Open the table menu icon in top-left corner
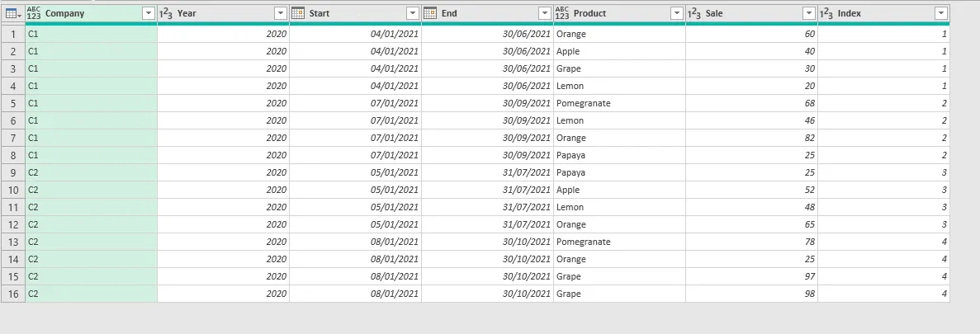 (x=13, y=13)
